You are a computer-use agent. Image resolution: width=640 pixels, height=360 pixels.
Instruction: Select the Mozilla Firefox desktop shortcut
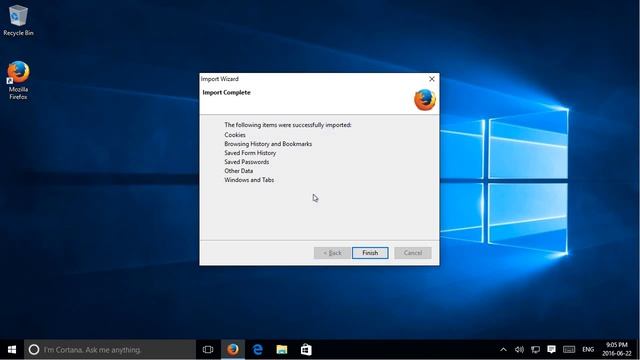[18, 80]
